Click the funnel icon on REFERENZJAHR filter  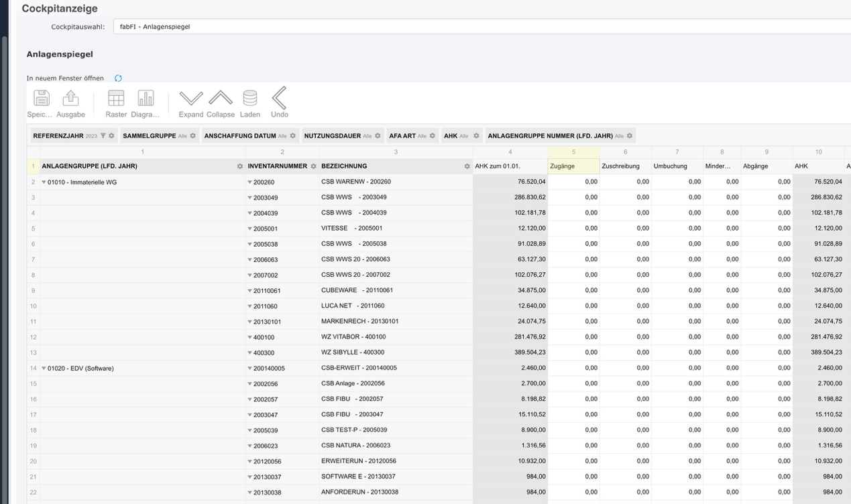click(x=103, y=136)
